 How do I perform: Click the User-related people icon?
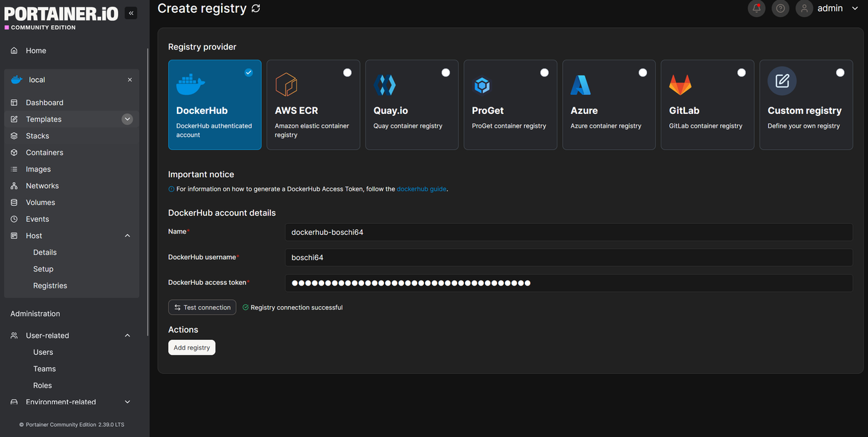point(14,336)
